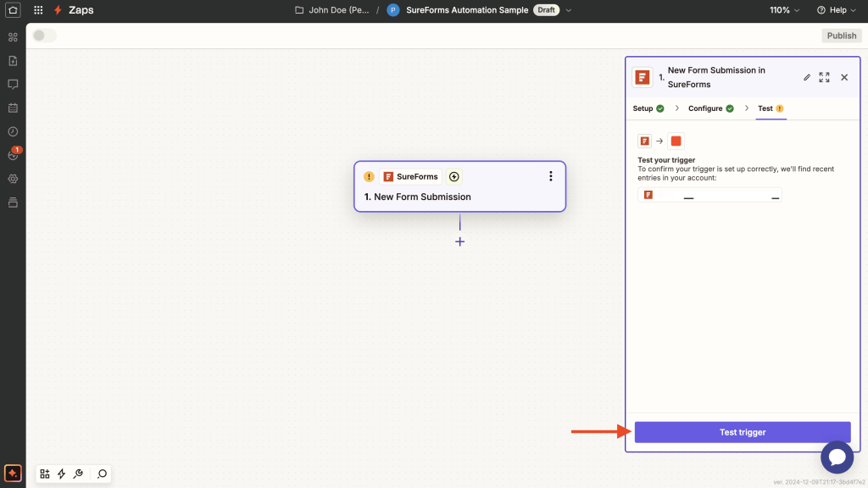Click the AI copilot sparkle icon at bottom-left
The height and width of the screenshot is (488, 868).
pos(13,473)
